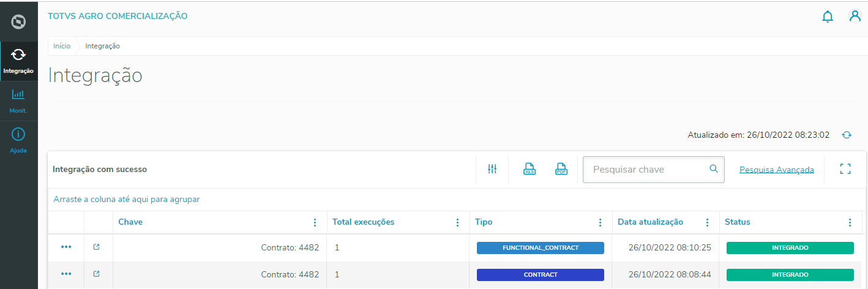
Task: Select date 26/10/2022 08:08:44 cell
Action: [670, 275]
